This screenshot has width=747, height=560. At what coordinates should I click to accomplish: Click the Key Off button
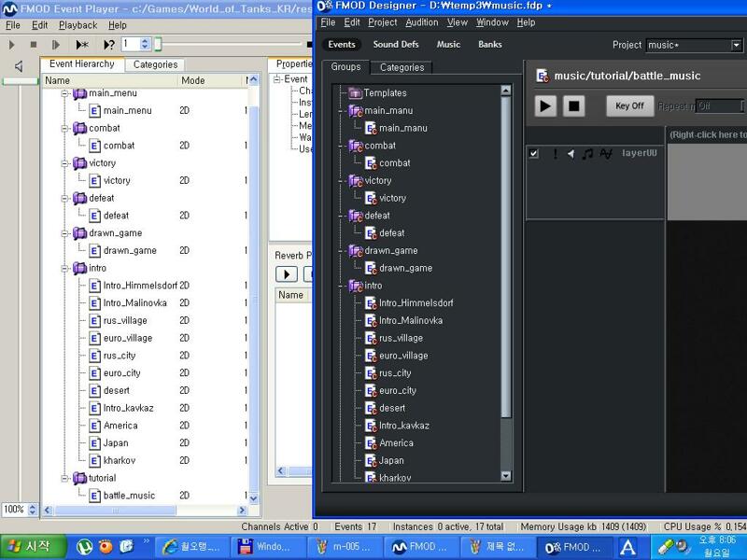tap(629, 105)
